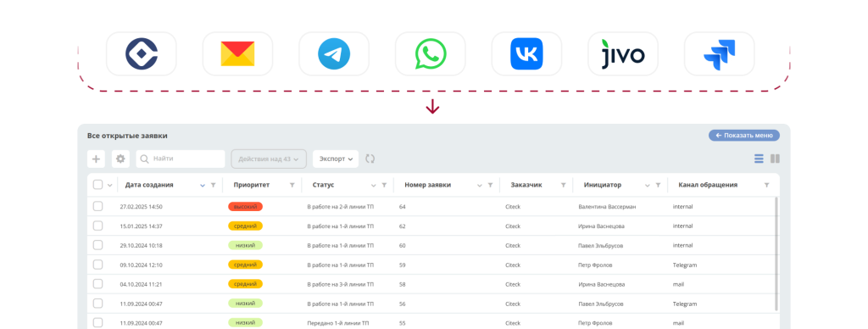The width and height of the screenshot is (868, 329).
Task: Click filter icon in Приоритет column
Action: coord(292,185)
